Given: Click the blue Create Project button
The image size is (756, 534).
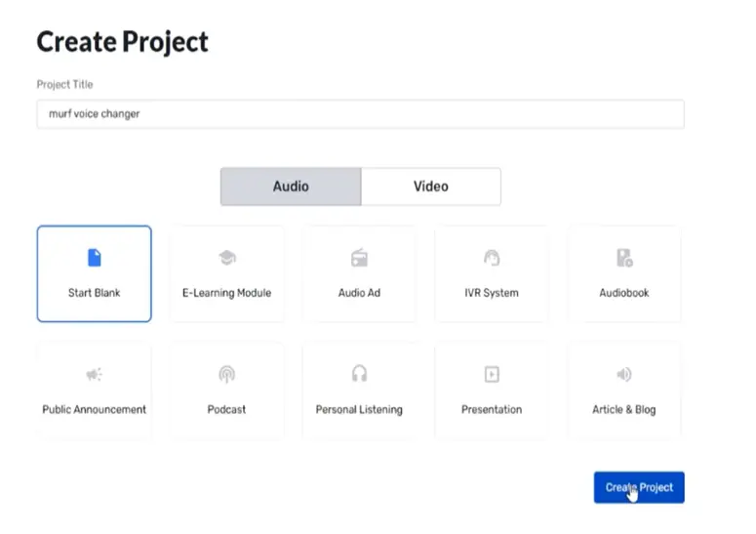Looking at the screenshot, I should point(639,487).
